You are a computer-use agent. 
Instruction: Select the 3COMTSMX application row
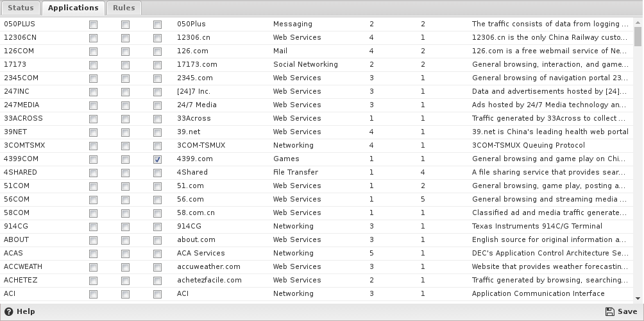(317, 146)
